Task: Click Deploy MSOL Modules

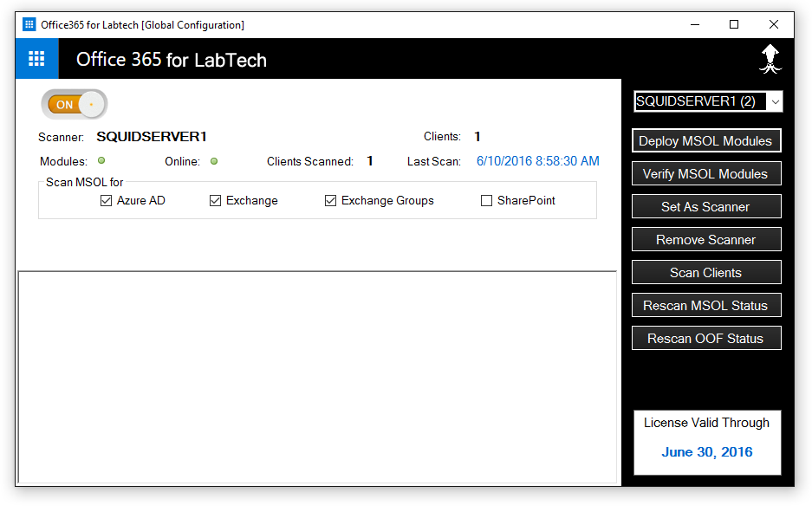Action: (706, 140)
